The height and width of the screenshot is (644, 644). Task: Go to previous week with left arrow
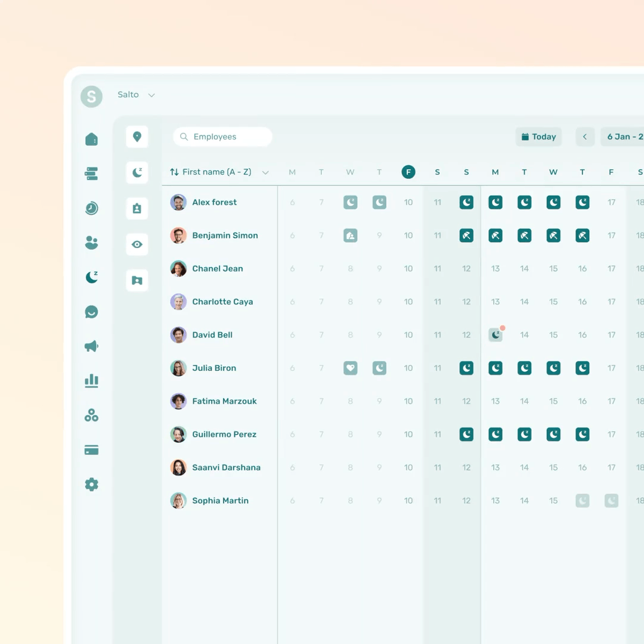pyautogui.click(x=585, y=137)
